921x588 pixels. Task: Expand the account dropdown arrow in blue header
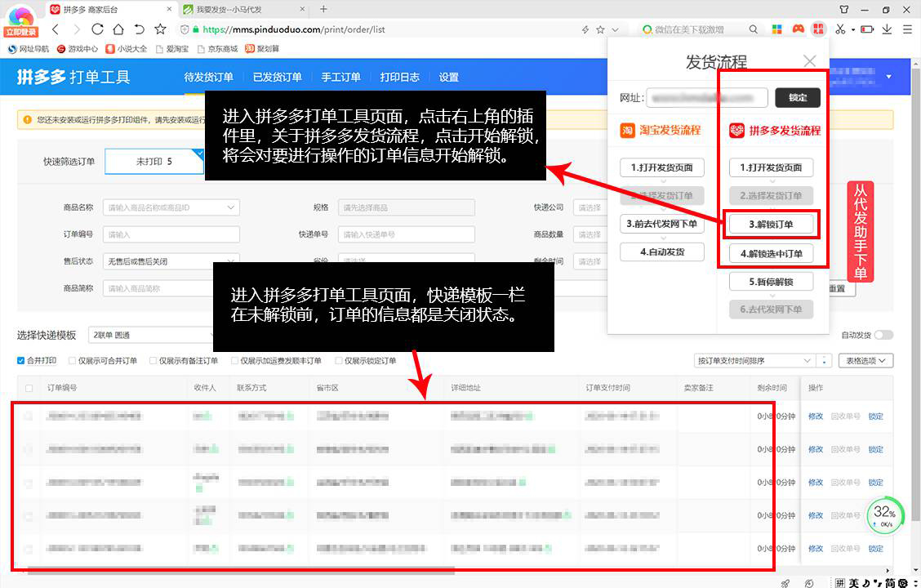pos(889,77)
